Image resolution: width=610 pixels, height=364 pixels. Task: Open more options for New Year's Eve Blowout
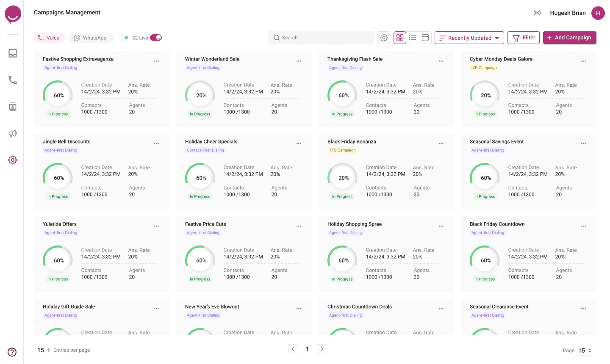click(x=299, y=309)
